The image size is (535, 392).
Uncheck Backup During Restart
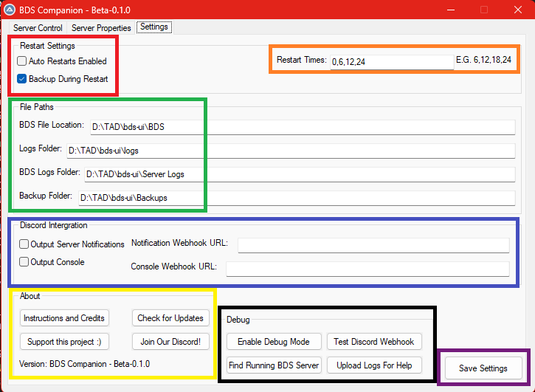[x=63, y=79]
